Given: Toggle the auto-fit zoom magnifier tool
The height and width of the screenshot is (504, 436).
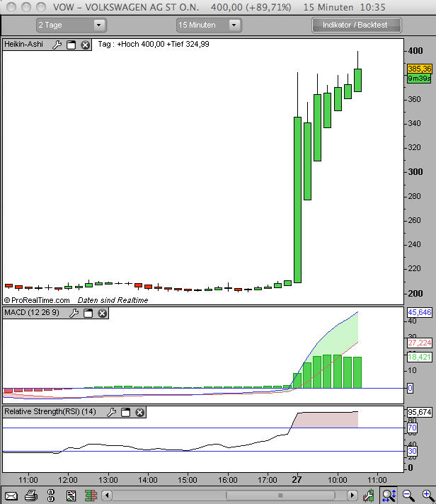Looking at the screenshot, I should (x=389, y=496).
